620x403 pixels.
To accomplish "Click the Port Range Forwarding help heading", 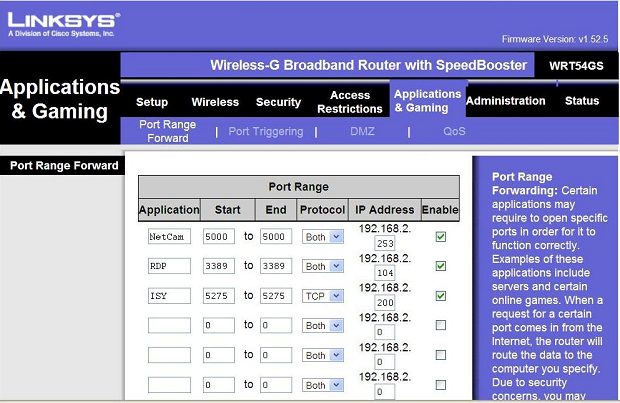I will click(x=525, y=184).
